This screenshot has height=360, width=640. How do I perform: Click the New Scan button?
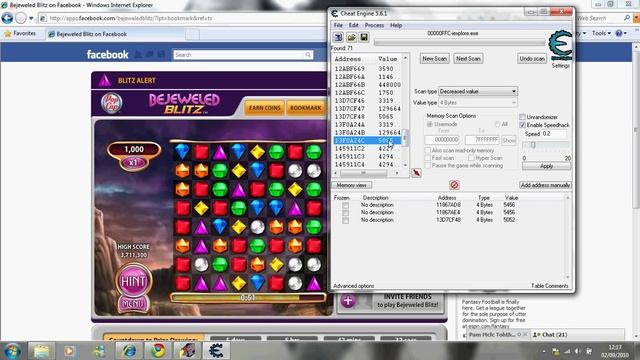click(434, 59)
